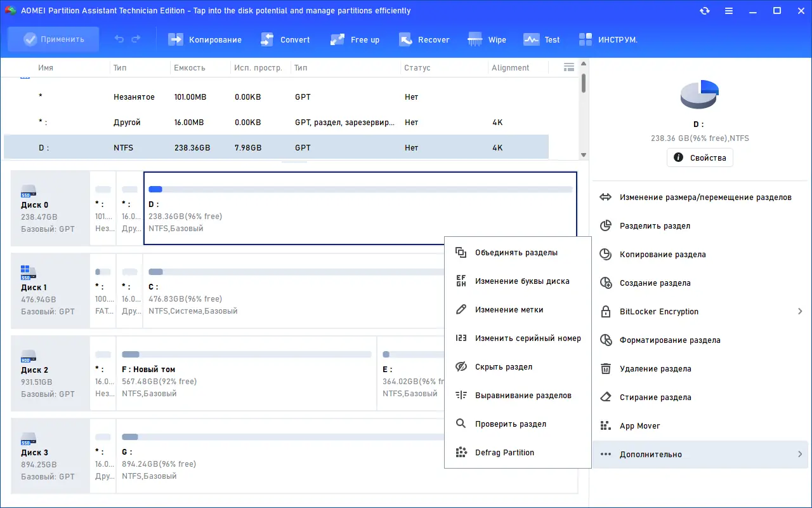
Task: Click the update icon in the title bar
Action: click(x=705, y=11)
